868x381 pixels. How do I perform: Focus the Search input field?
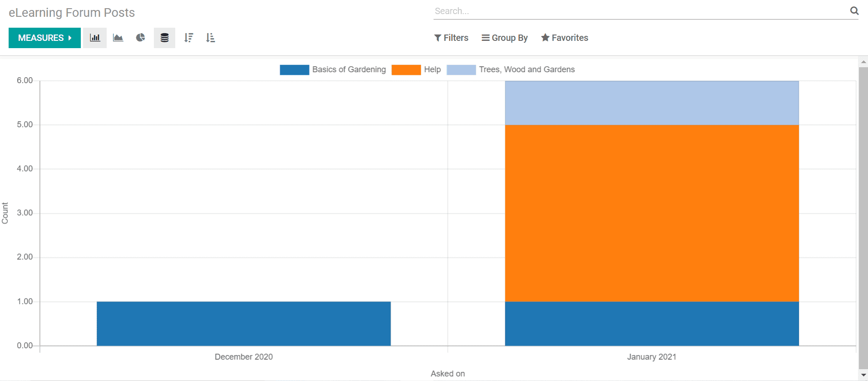pos(640,11)
